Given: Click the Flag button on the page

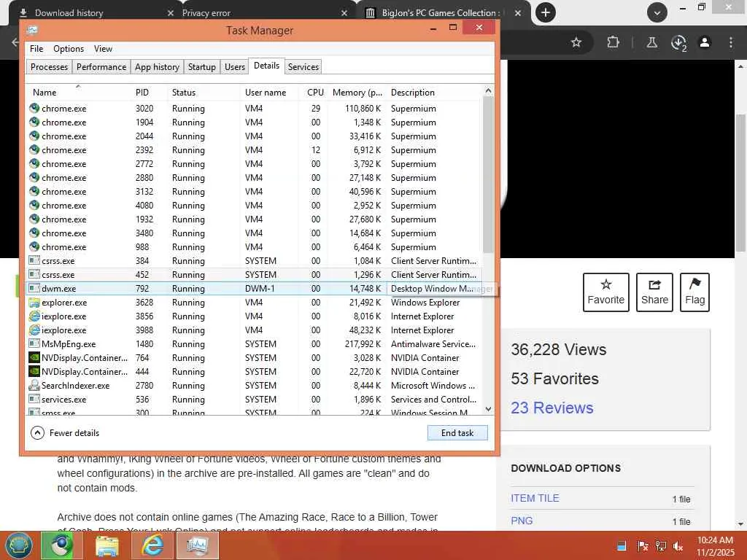Looking at the screenshot, I should click(694, 292).
